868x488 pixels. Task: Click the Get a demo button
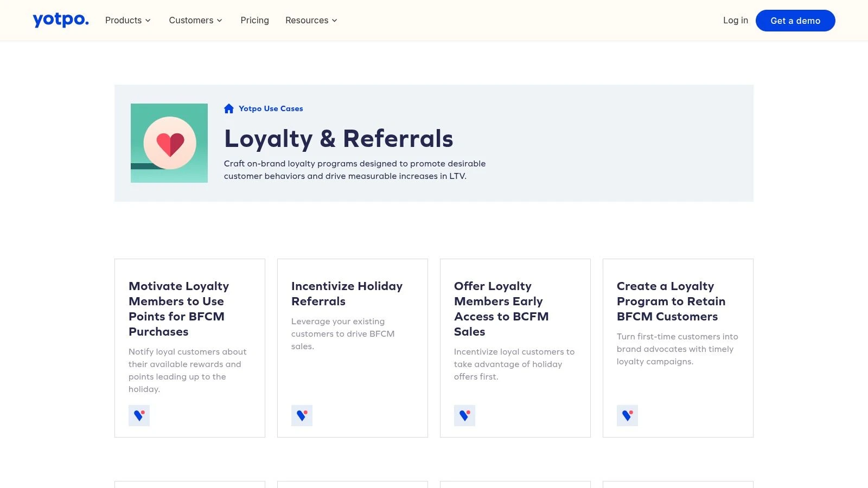coord(795,21)
